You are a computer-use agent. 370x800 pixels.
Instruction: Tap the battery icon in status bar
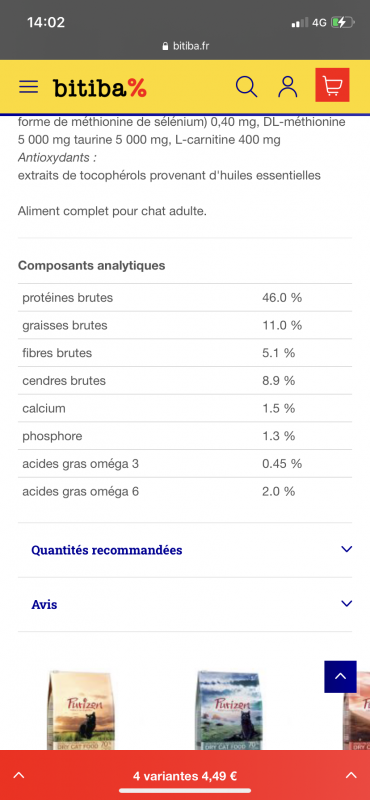click(341, 22)
